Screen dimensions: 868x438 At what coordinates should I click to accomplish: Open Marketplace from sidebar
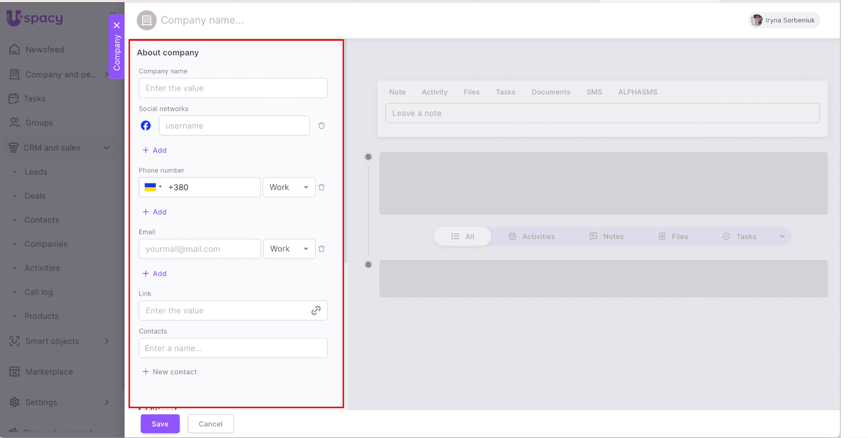[49, 372]
